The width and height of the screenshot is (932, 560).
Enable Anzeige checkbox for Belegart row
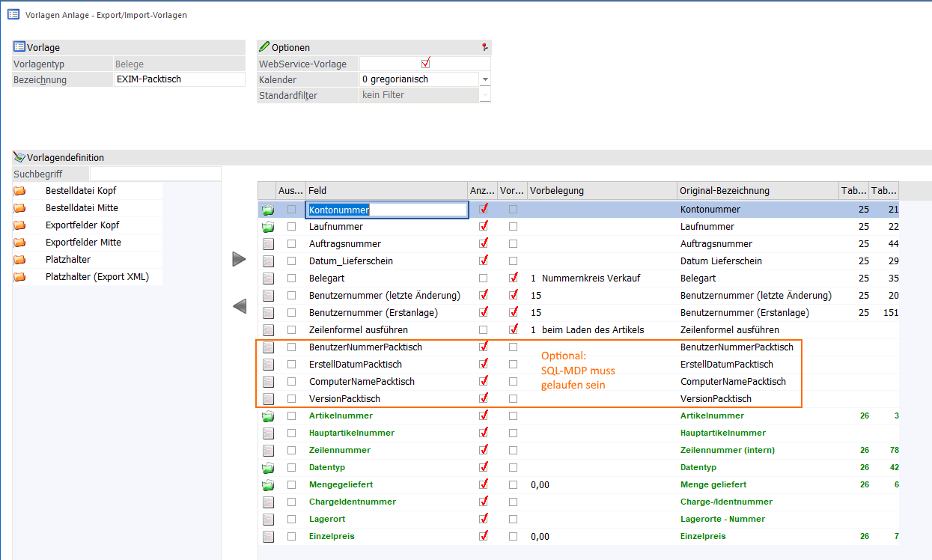[484, 279]
